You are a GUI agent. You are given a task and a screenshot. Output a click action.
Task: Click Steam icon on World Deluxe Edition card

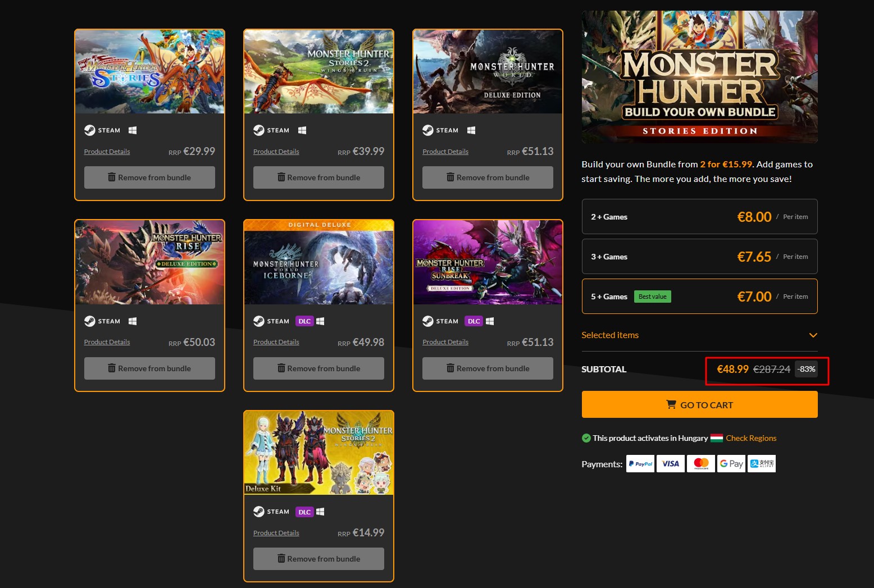tap(440, 130)
